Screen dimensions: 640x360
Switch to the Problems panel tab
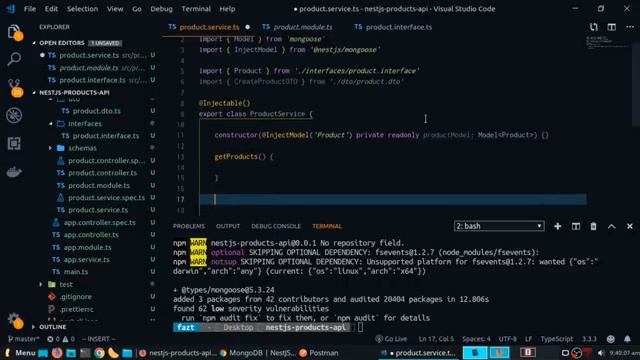(x=189, y=226)
